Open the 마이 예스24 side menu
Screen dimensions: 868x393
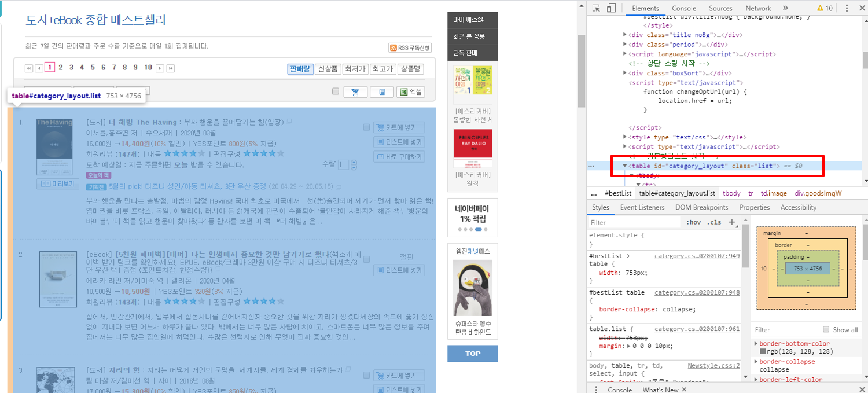click(473, 20)
